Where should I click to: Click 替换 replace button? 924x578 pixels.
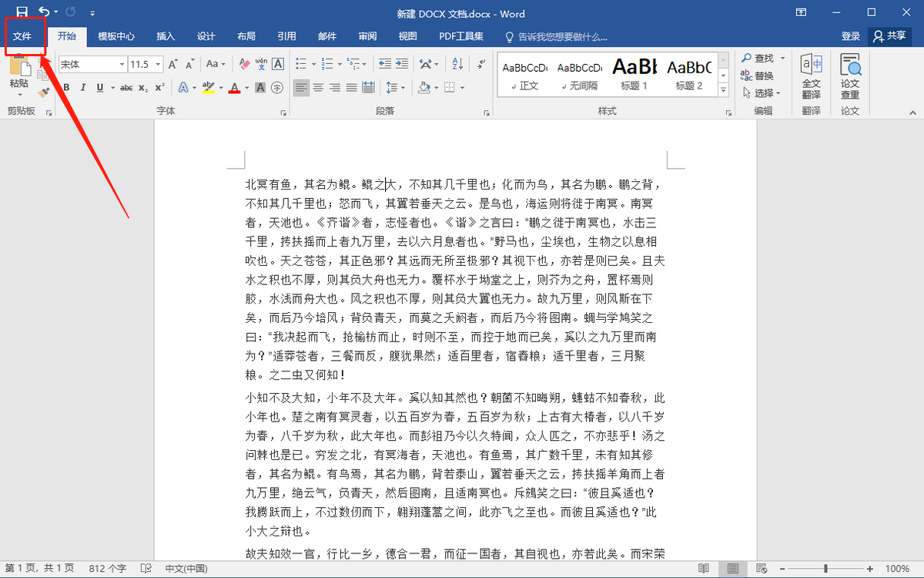point(757,76)
